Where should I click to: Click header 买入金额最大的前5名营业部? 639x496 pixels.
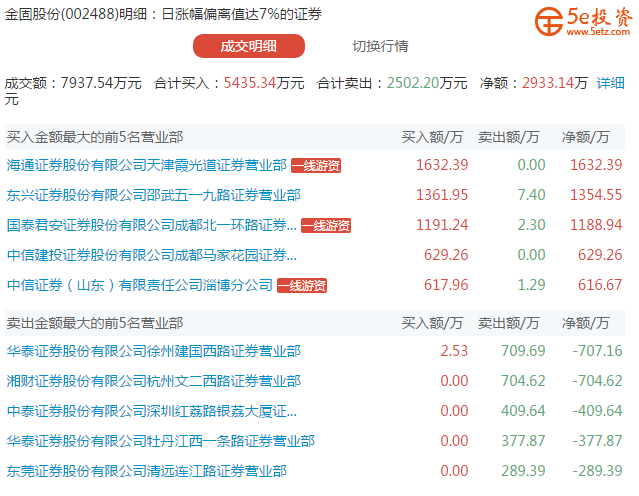pyautogui.click(x=95, y=137)
